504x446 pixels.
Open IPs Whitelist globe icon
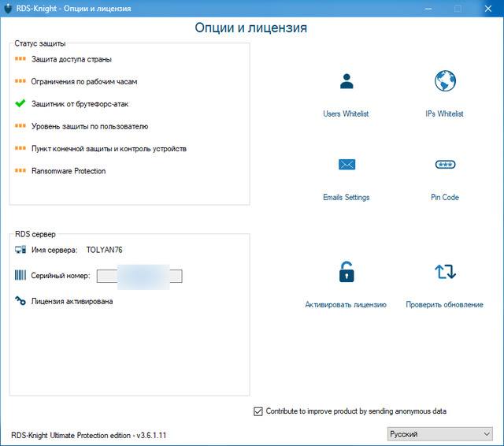(445, 81)
